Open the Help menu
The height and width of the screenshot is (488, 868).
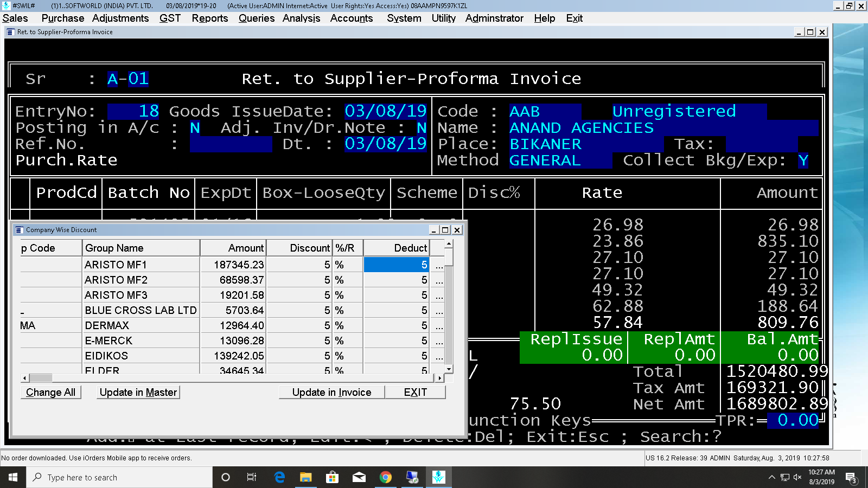[x=545, y=18]
